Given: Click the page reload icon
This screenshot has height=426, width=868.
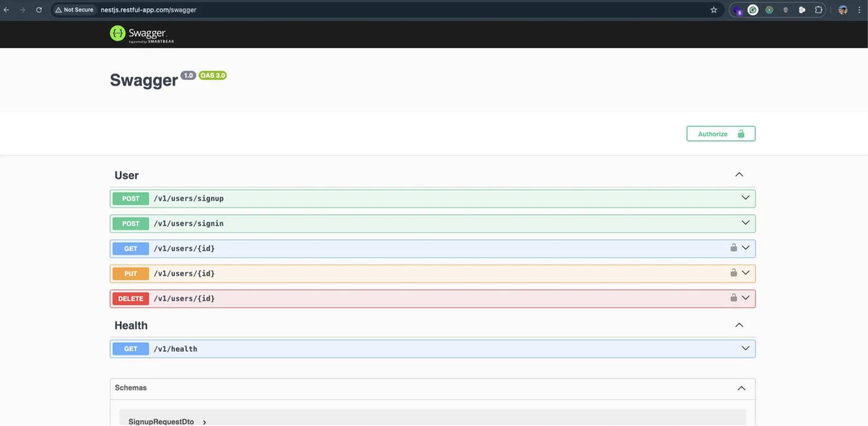Looking at the screenshot, I should (38, 9).
